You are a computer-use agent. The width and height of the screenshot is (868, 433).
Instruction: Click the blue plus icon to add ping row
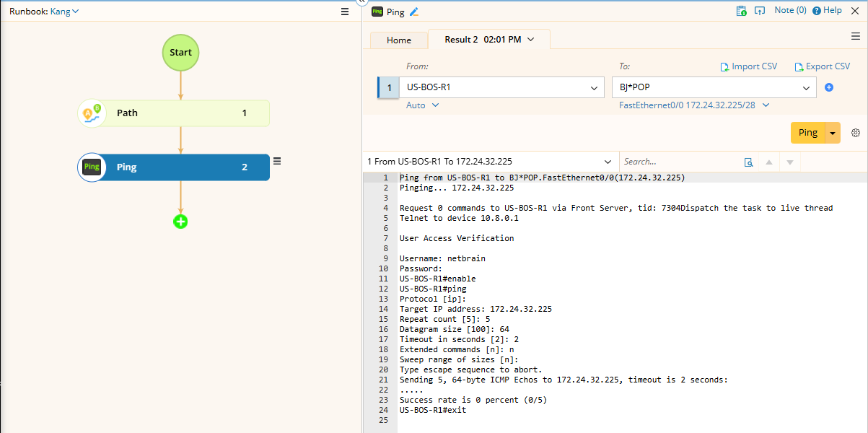829,87
